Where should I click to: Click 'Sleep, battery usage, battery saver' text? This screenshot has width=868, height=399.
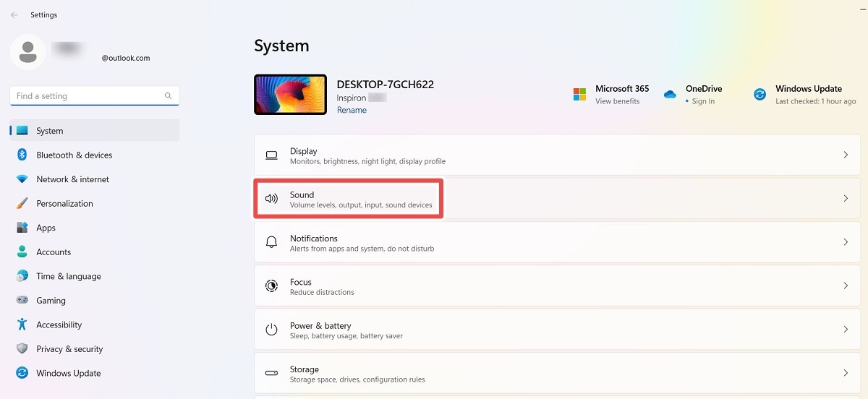click(x=346, y=335)
